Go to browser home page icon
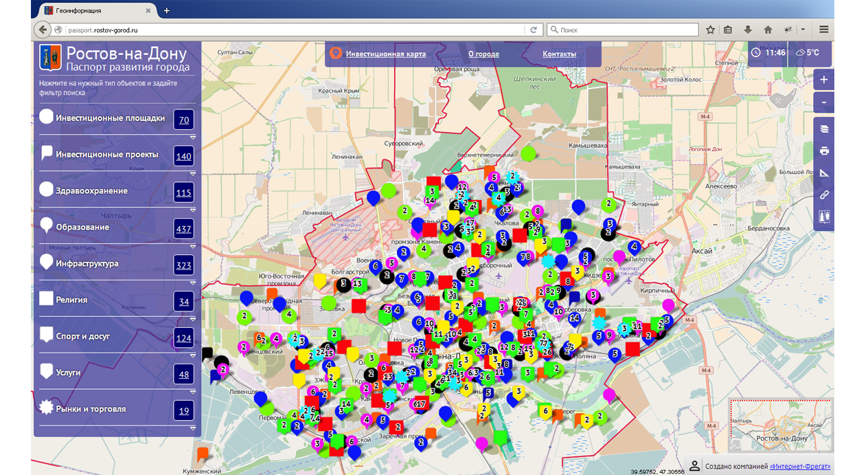This screenshot has height=475, width=868. pos(768,30)
